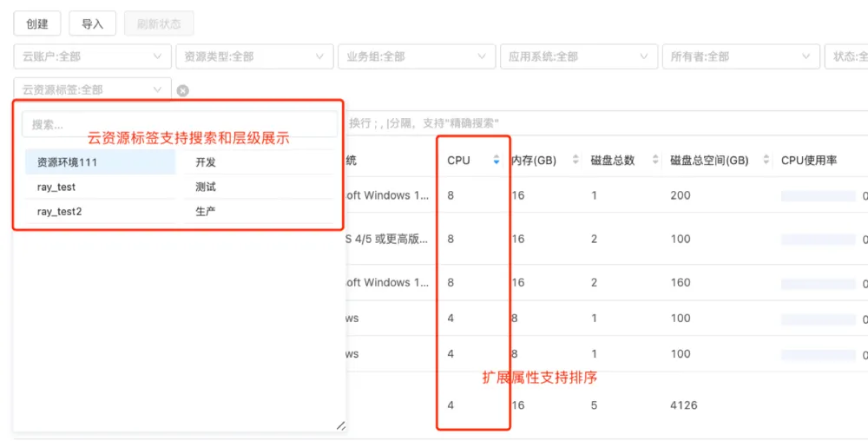Screen dimensions: 868x441
Task: Click CPU usage bar in 200 row
Action: (x=819, y=196)
